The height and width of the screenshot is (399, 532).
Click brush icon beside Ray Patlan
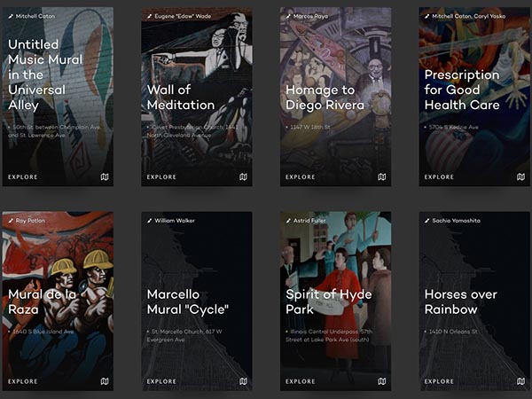coord(11,221)
